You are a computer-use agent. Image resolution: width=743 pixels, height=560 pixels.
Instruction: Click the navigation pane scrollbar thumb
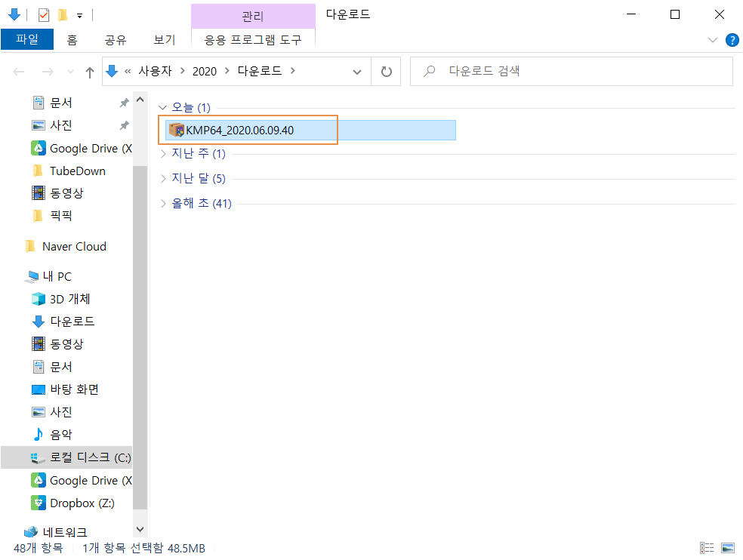[140, 337]
